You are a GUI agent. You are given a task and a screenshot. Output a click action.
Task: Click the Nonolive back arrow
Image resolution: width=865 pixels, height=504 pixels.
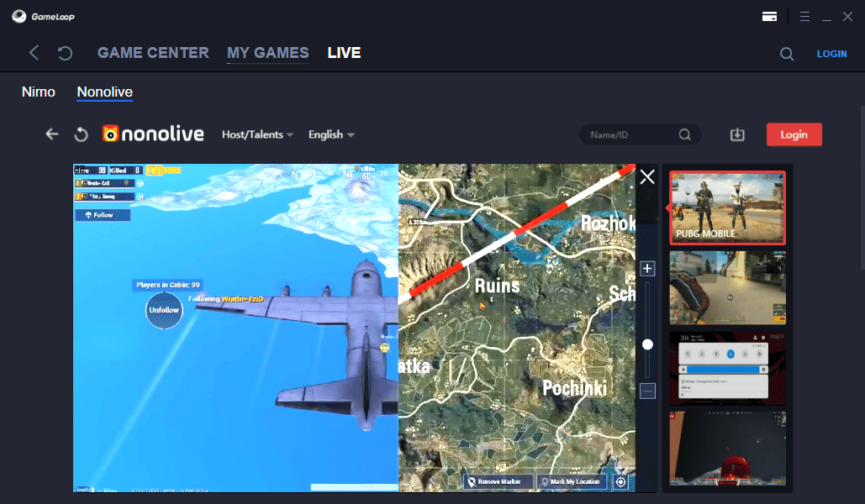click(52, 134)
